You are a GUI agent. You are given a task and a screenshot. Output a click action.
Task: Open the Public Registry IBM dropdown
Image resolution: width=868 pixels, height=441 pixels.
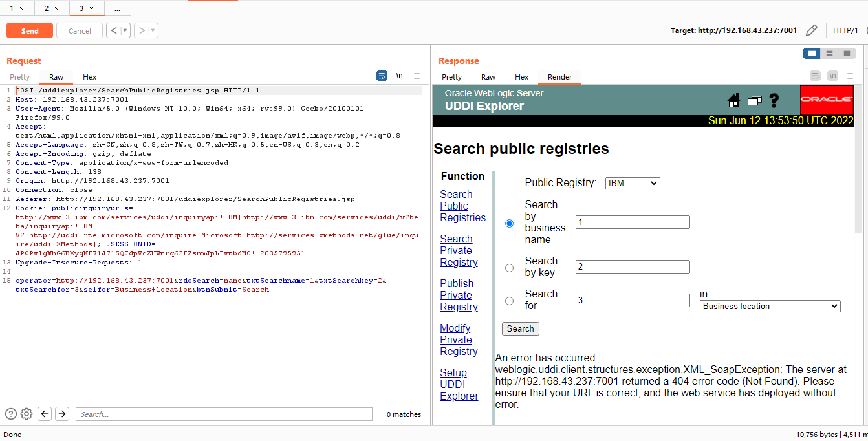(x=633, y=183)
